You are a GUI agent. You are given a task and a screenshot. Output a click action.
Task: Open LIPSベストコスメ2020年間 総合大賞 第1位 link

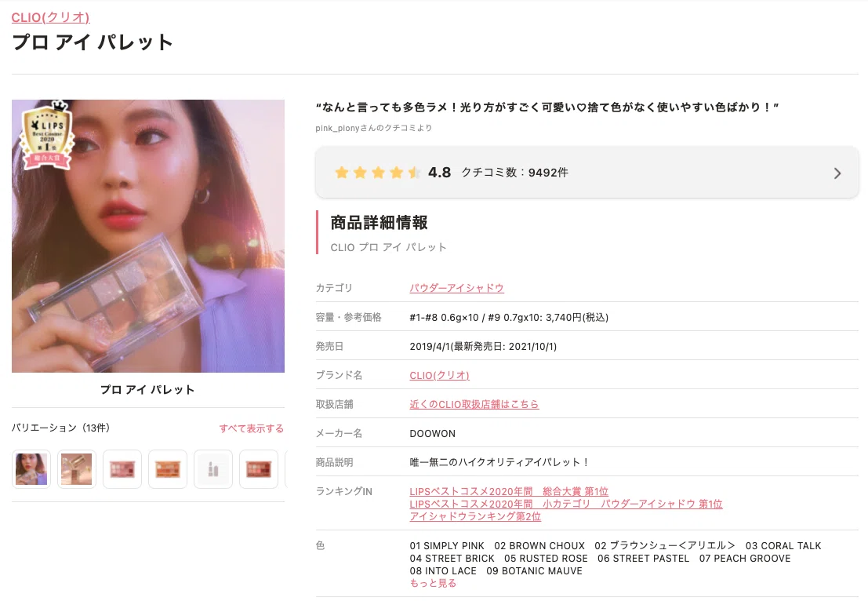[x=509, y=491]
